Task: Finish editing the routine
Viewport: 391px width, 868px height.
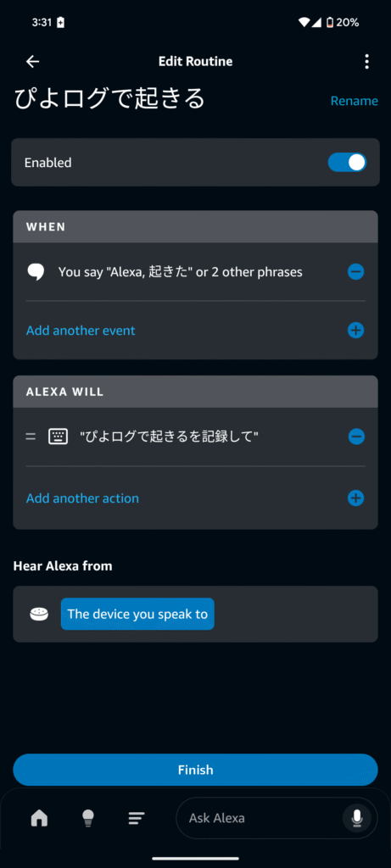Action: (195, 770)
